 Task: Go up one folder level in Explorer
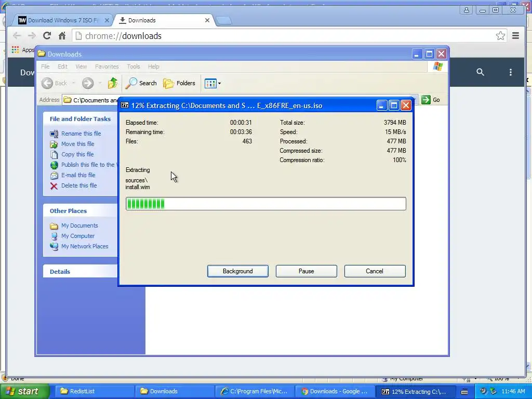(113, 83)
